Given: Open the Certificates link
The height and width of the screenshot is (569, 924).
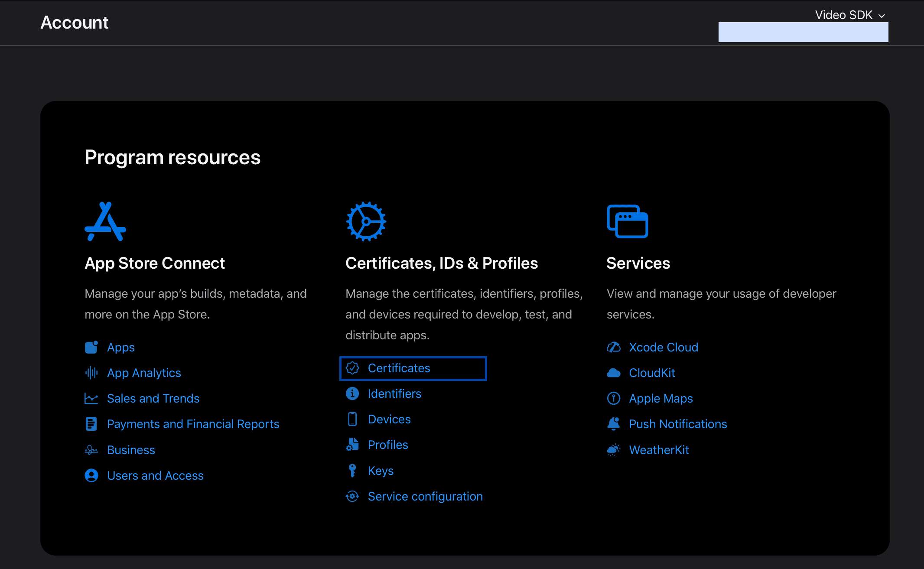Looking at the screenshot, I should 399,368.
